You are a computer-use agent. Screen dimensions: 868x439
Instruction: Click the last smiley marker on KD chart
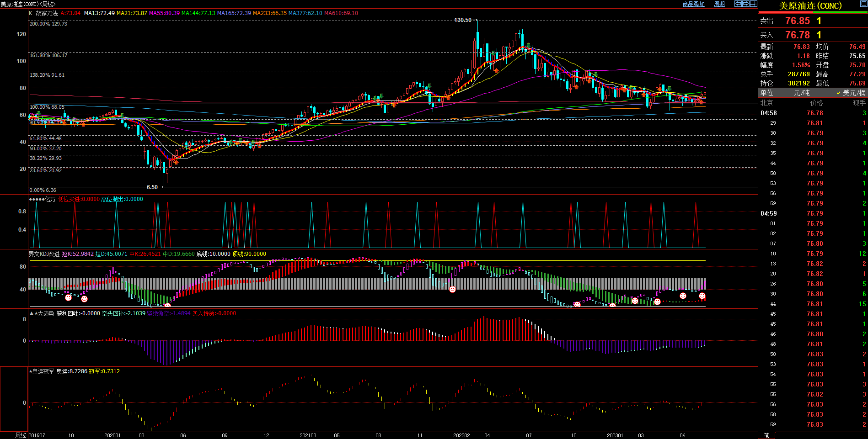click(702, 296)
